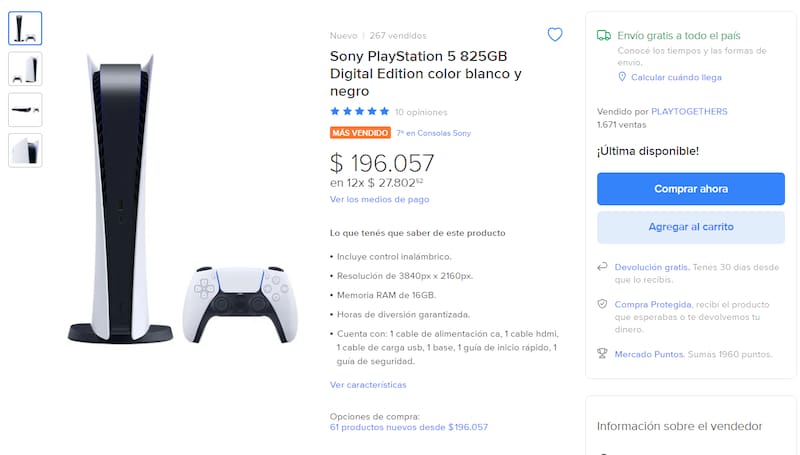This screenshot has width=800, height=455.
Task: Open Ver los medios de pago
Action: click(379, 199)
